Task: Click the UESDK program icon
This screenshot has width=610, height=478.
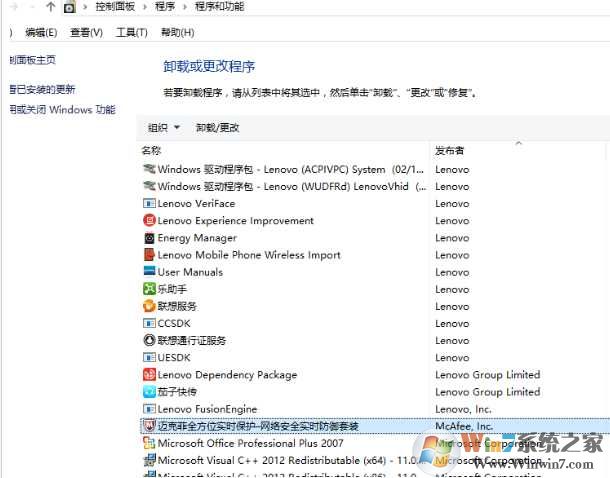Action: (x=149, y=357)
